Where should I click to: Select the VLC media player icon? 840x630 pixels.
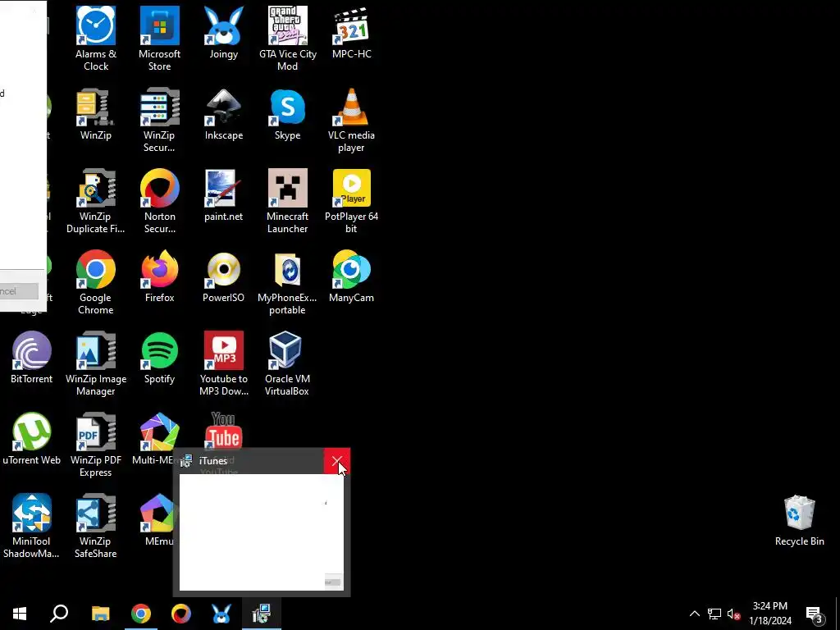(351, 120)
